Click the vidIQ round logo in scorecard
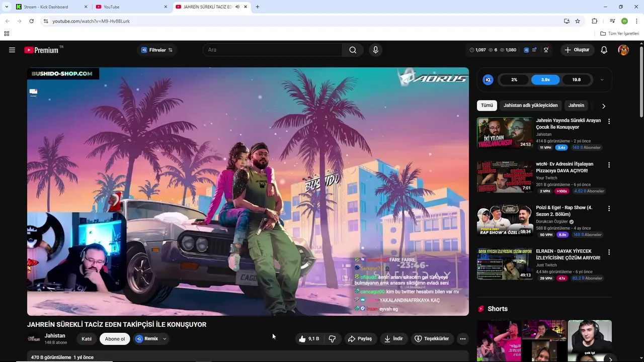Image resolution: width=644 pixels, height=362 pixels. (x=488, y=79)
